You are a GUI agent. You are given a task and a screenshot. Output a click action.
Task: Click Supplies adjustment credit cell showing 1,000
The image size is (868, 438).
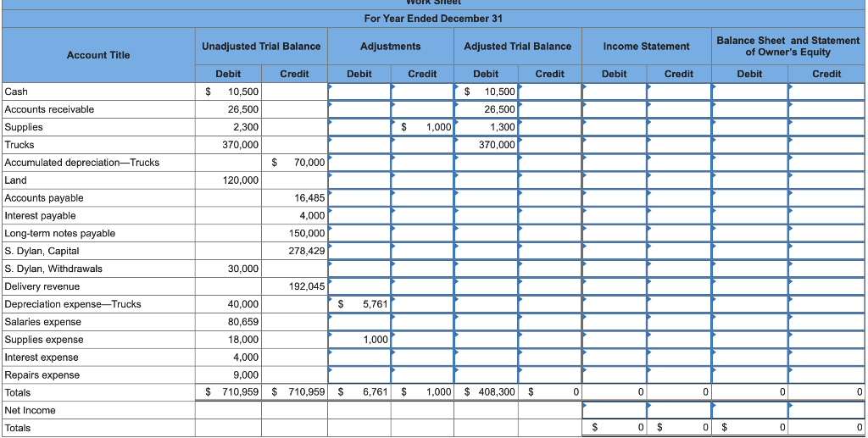[x=422, y=127]
